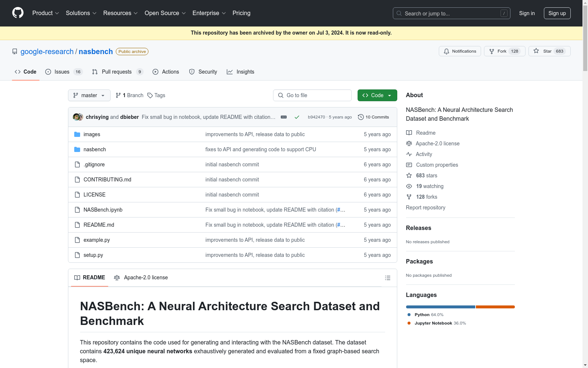Click the star icon beside 683 stars
Image resolution: width=588 pixels, height=368 pixels.
pos(409,176)
